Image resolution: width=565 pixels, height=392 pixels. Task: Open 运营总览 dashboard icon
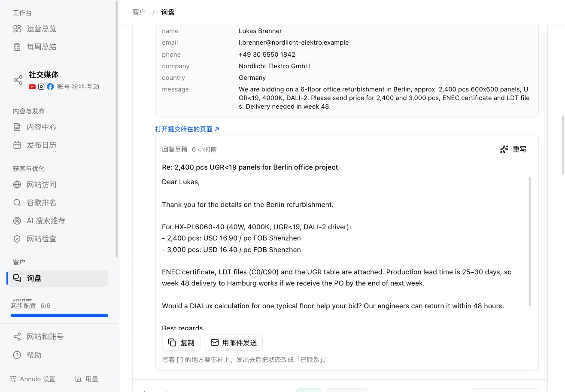[x=17, y=29]
